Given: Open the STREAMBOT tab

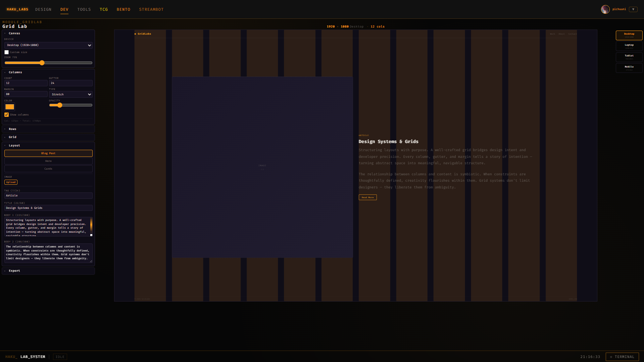Looking at the screenshot, I should 151,9.
